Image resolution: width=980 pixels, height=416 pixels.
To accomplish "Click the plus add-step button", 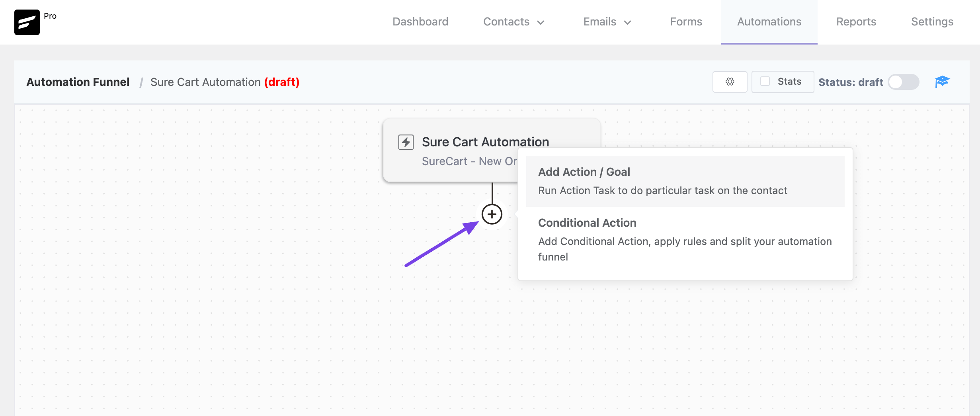I will coord(492,214).
